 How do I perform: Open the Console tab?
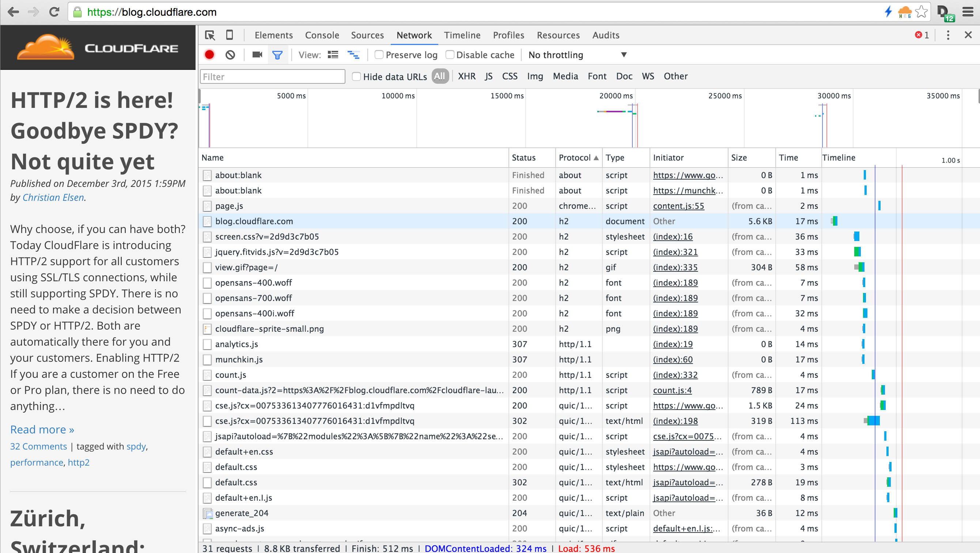(x=322, y=35)
